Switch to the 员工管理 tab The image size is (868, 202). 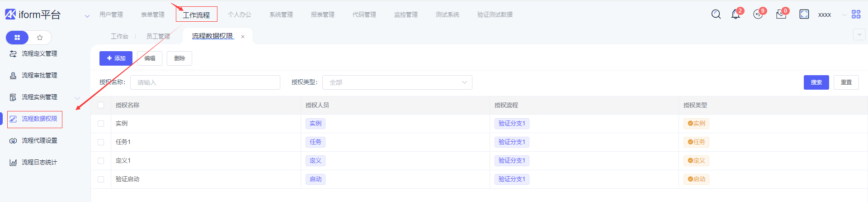(x=158, y=36)
